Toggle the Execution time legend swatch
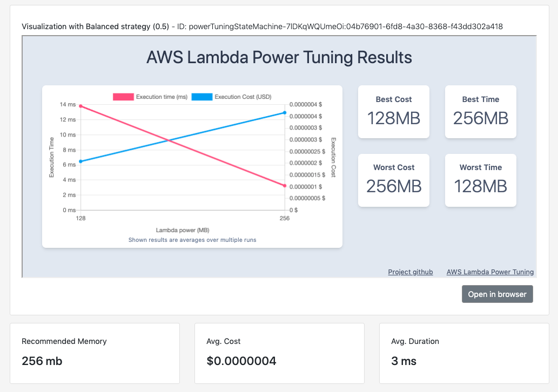558x392 pixels. point(123,97)
